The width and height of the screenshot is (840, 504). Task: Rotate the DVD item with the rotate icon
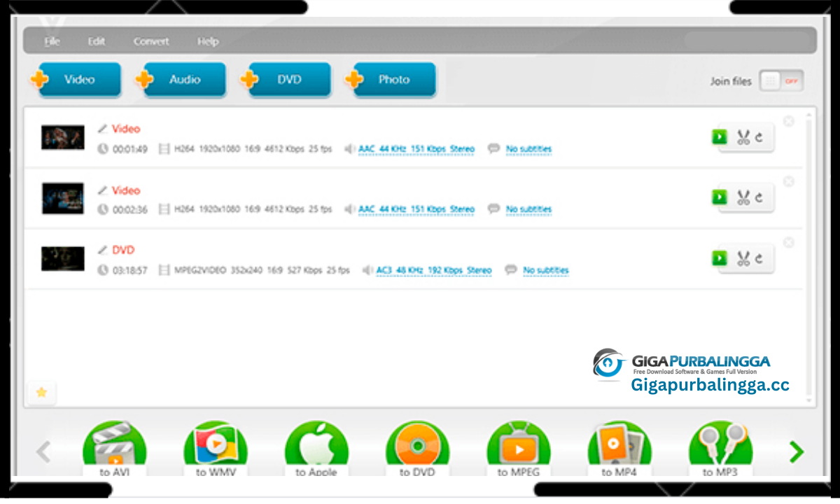tap(759, 259)
